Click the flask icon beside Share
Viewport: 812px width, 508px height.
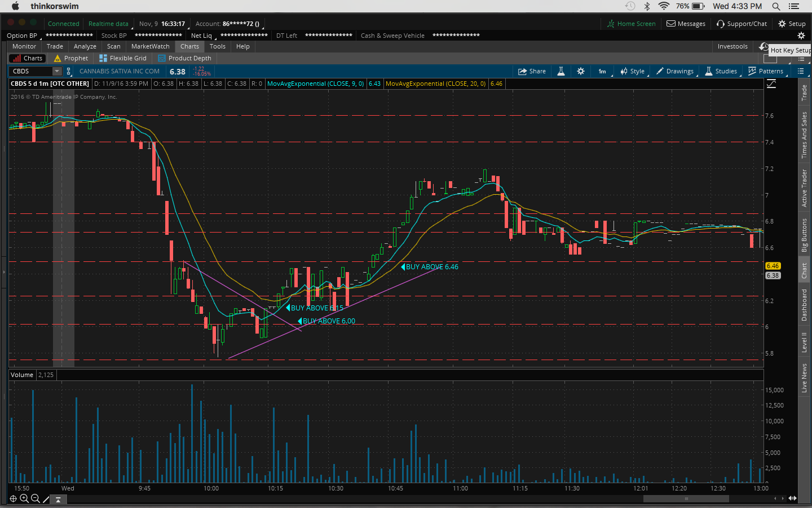[561, 71]
